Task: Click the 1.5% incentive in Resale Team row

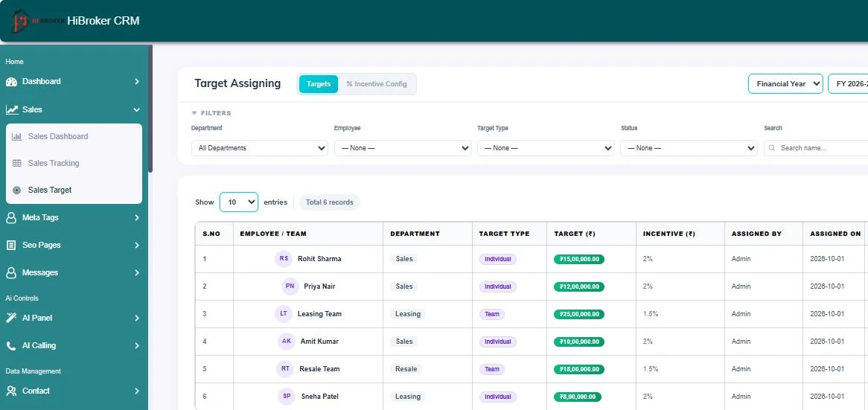Action: tap(651, 369)
